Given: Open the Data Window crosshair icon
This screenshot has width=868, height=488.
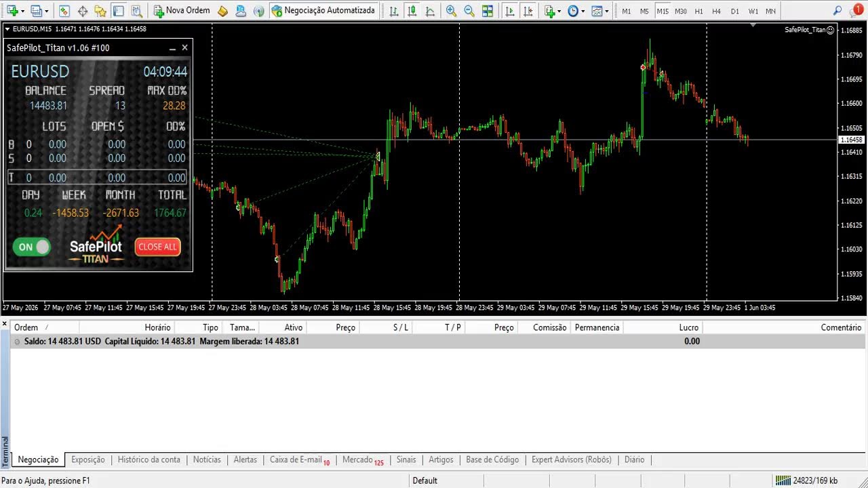Looking at the screenshot, I should click(82, 11).
